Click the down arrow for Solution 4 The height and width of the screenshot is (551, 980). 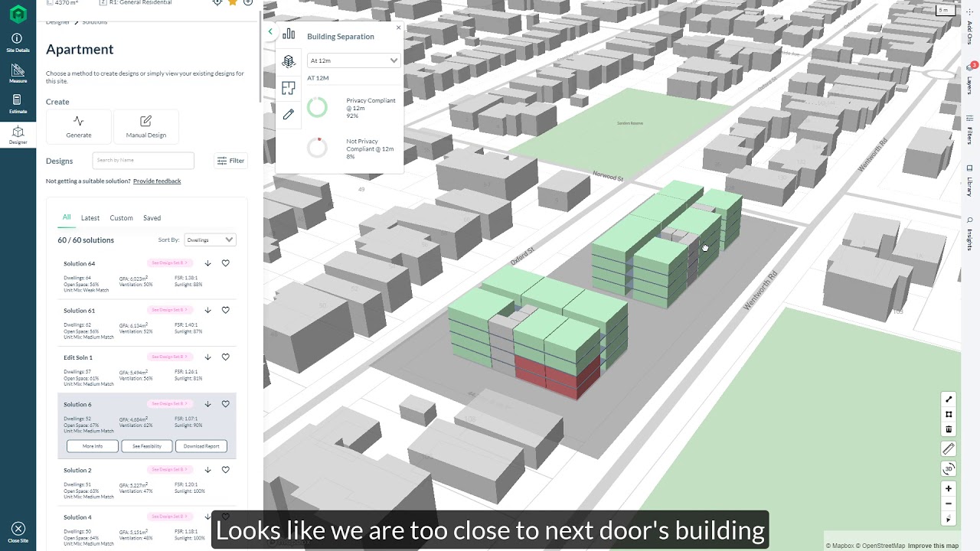click(207, 517)
